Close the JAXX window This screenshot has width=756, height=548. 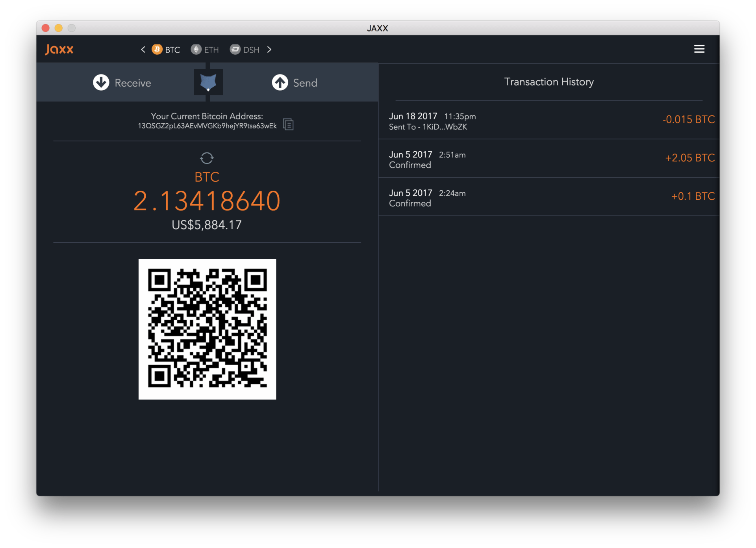pyautogui.click(x=46, y=28)
